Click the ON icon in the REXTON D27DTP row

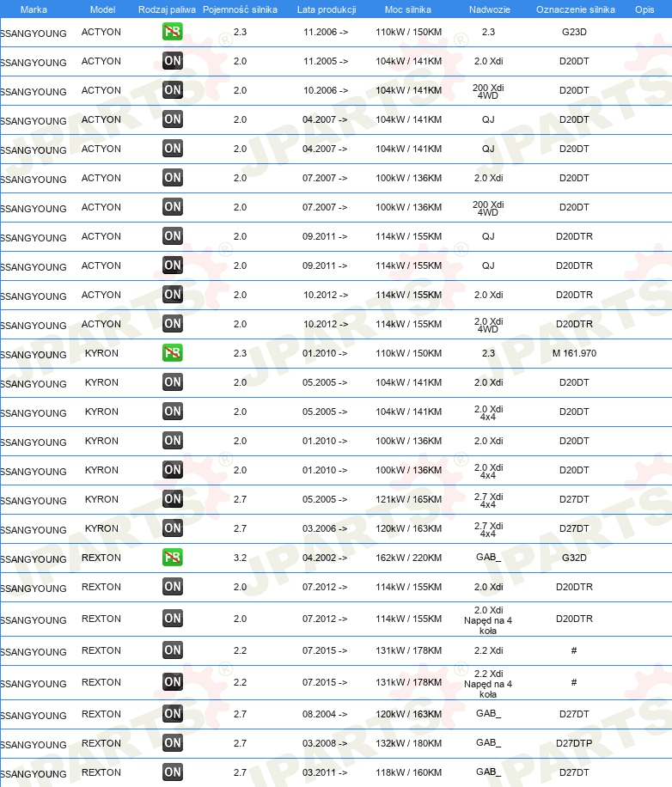point(172,742)
